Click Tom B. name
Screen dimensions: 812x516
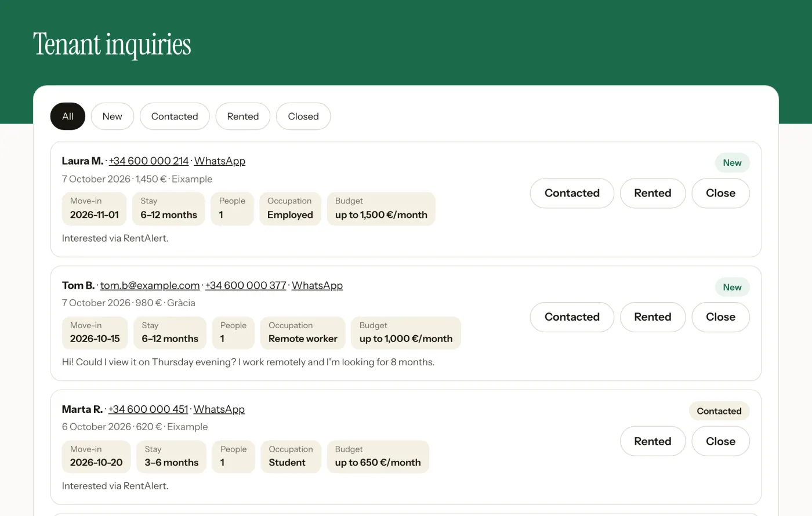[x=78, y=285]
